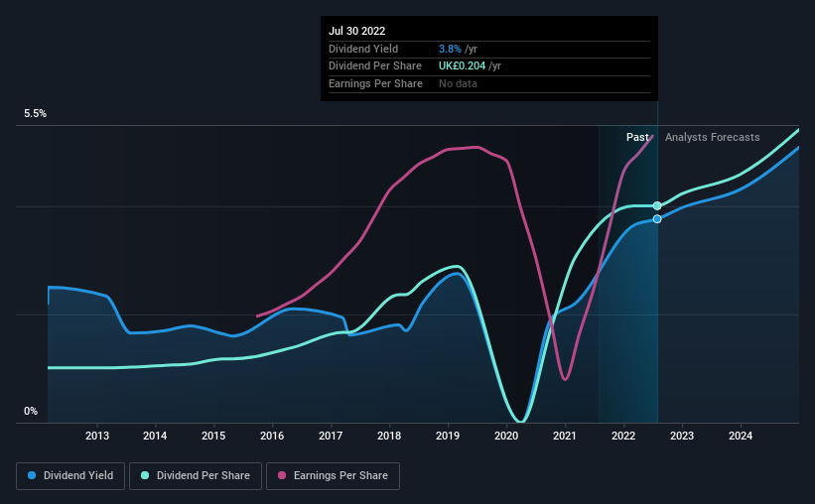Viewport: 815px width, 504px height.
Task: Click the 2022 x-axis label
Action: tap(623, 436)
